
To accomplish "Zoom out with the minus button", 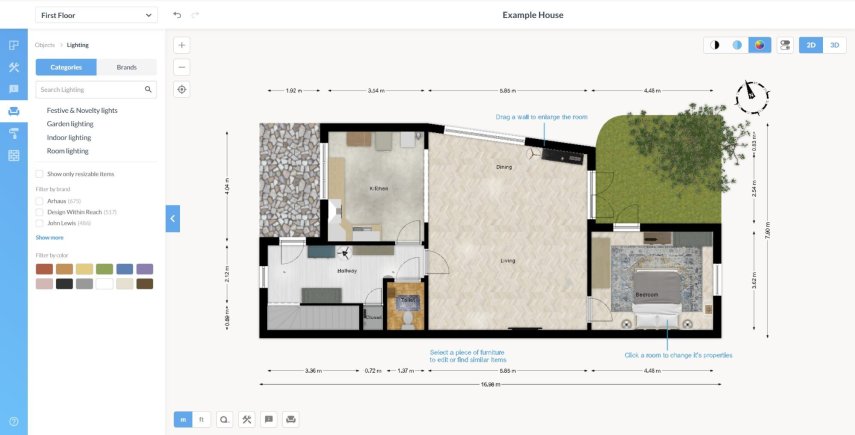I will click(x=182, y=67).
